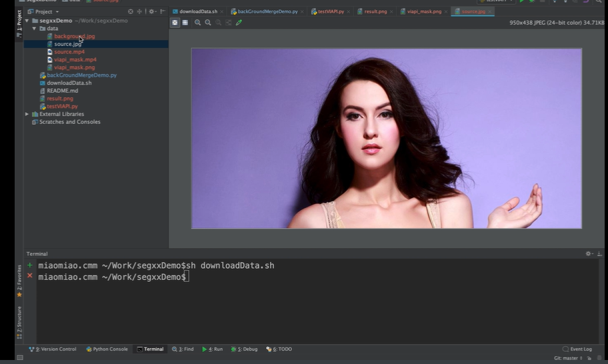This screenshot has height=364, width=608.
Task: Zoom out of the source.jpg image
Action: 208,23
